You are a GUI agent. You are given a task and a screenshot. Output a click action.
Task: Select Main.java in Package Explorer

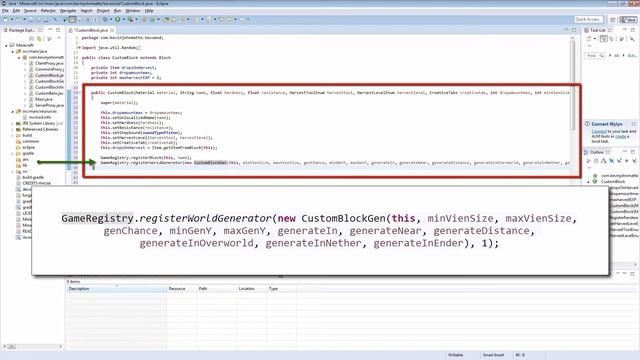point(44,99)
